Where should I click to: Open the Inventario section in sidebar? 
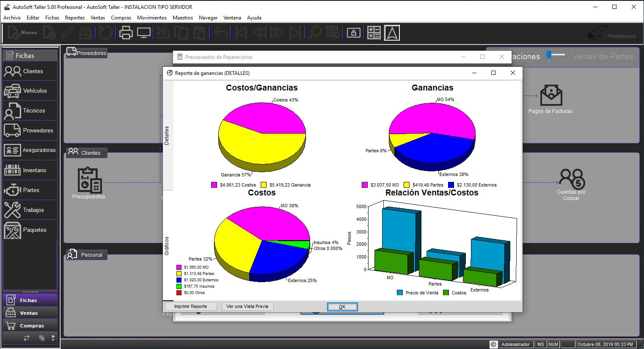point(30,170)
